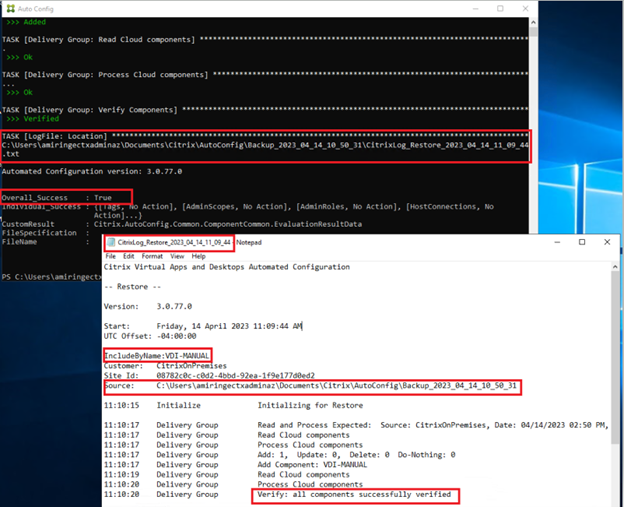Click the UTC Offset -04:00:00 line
The width and height of the screenshot is (624, 507).
tap(150, 336)
